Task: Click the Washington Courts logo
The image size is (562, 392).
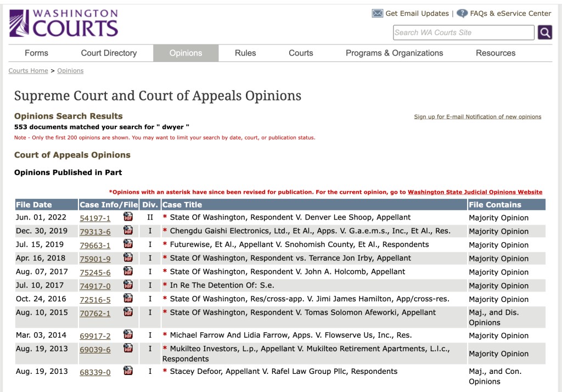Action: click(x=64, y=23)
